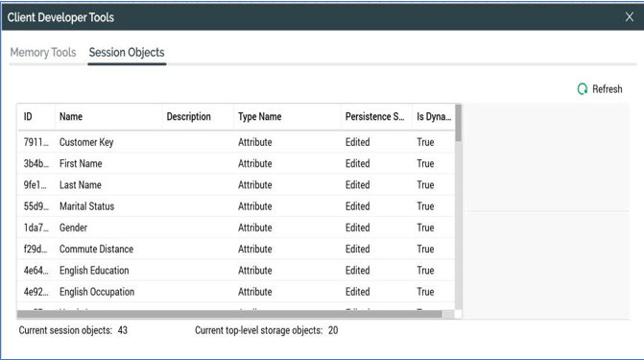Select the Commute Distance row
The image size is (644, 360).
point(236,249)
